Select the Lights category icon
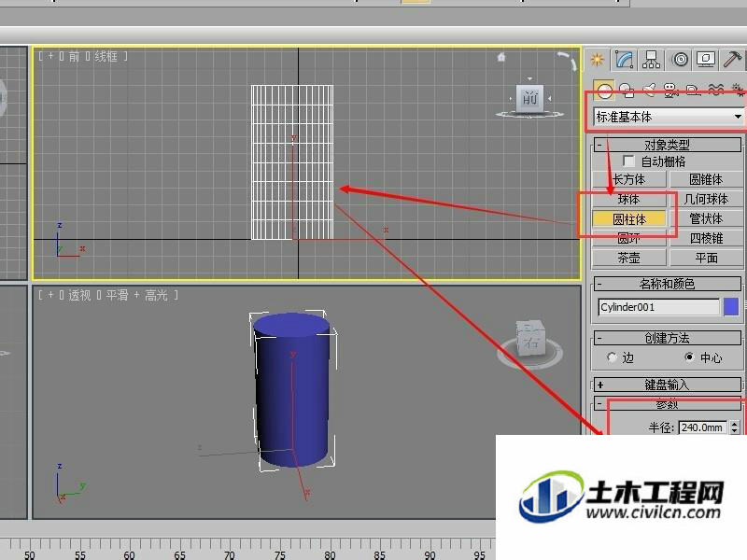Viewport: 747px width, 560px height. 649,90
